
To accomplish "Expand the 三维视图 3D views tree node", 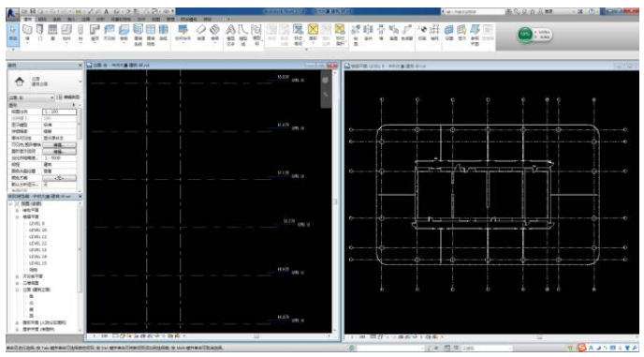I will (18, 283).
